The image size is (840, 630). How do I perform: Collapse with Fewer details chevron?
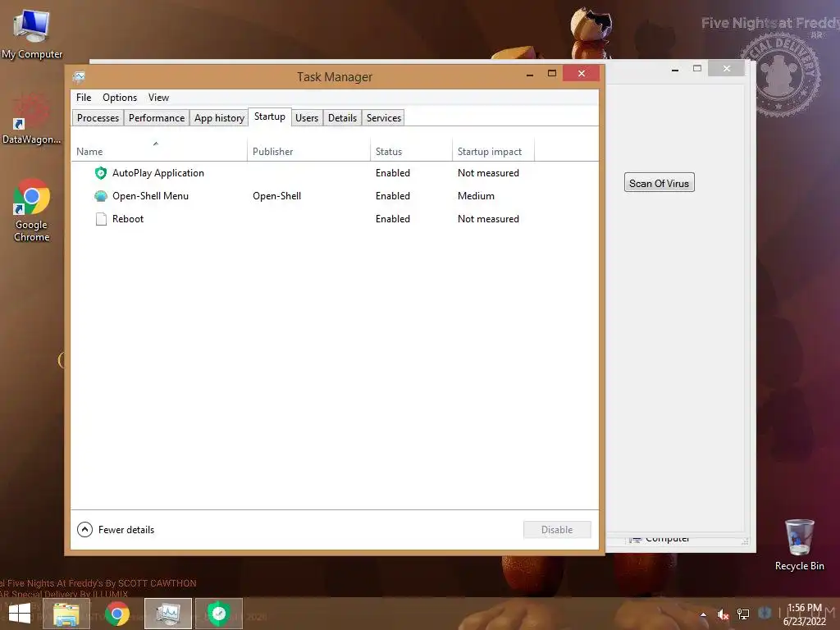(84, 529)
